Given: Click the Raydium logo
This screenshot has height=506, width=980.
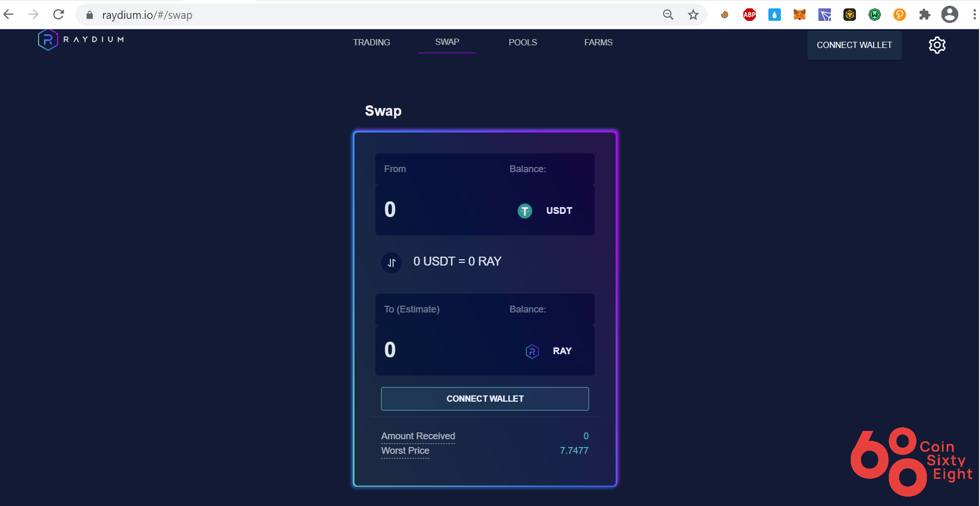Looking at the screenshot, I should click(x=81, y=40).
